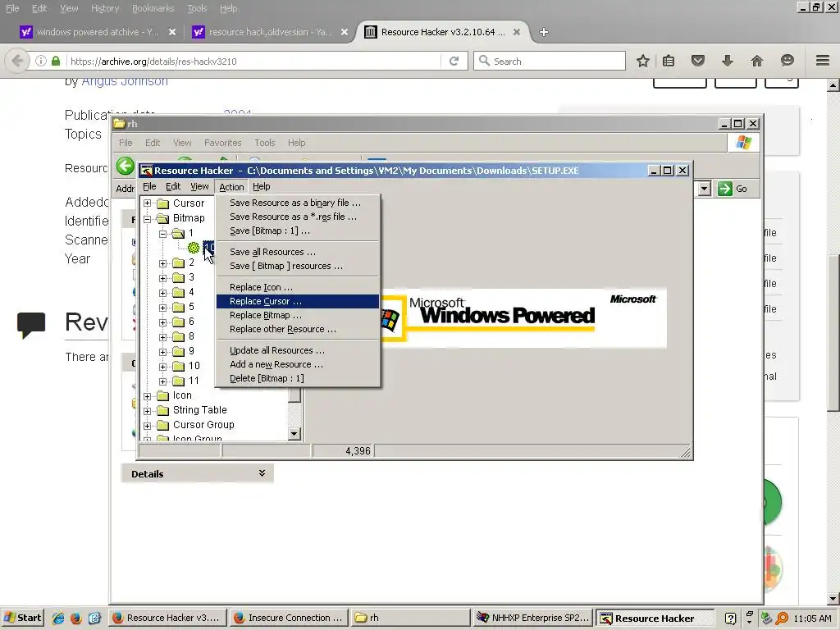Switch to resource hack,oldversion tab
The image size is (840, 630).
tap(270, 32)
